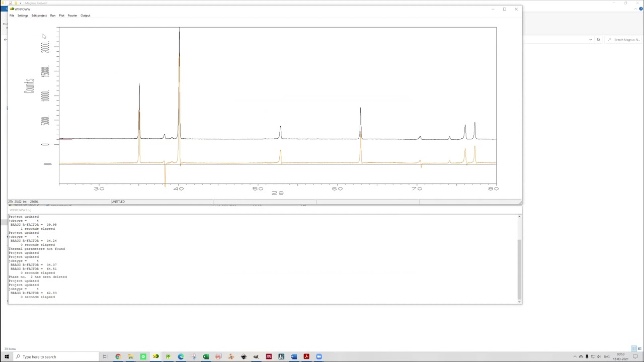
Task: Open Word from taskbar
Action: 294,356
